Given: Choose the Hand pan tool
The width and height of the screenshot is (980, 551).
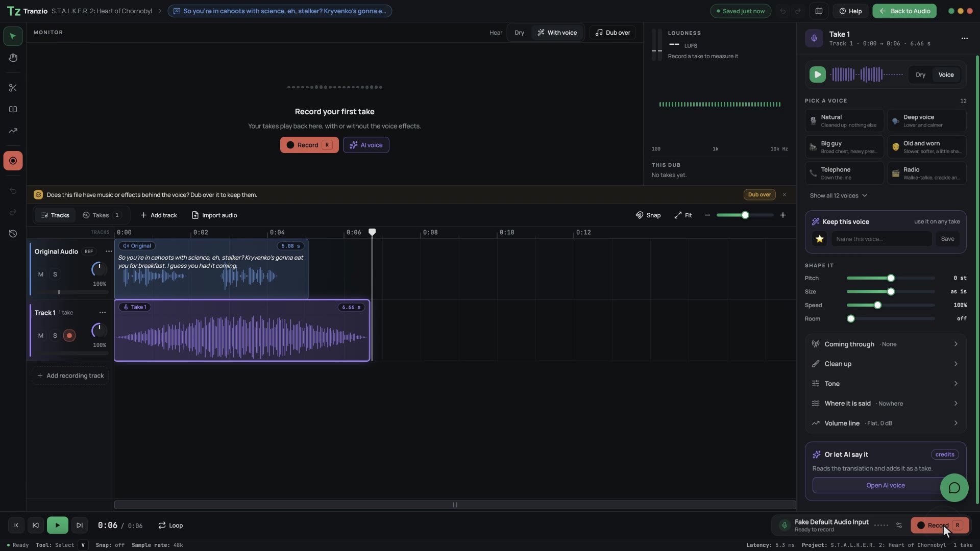Looking at the screenshot, I should (x=13, y=58).
